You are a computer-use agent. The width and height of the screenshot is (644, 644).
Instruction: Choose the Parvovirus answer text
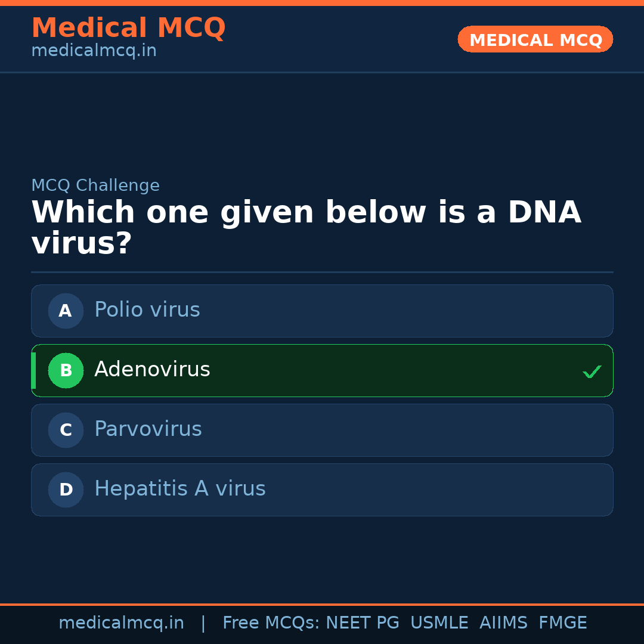tap(148, 429)
